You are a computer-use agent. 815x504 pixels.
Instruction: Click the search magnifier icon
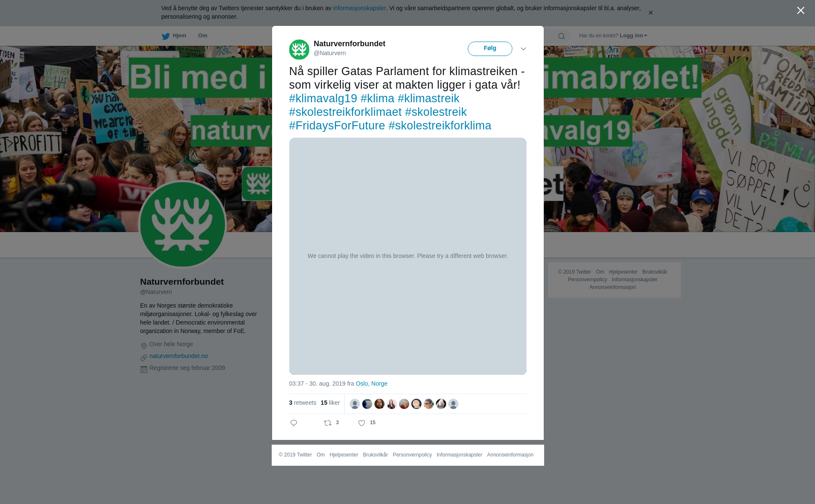tap(562, 36)
